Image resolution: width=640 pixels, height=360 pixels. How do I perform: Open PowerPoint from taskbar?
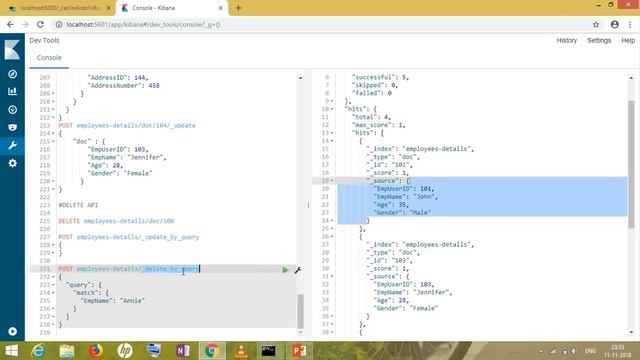299,351
